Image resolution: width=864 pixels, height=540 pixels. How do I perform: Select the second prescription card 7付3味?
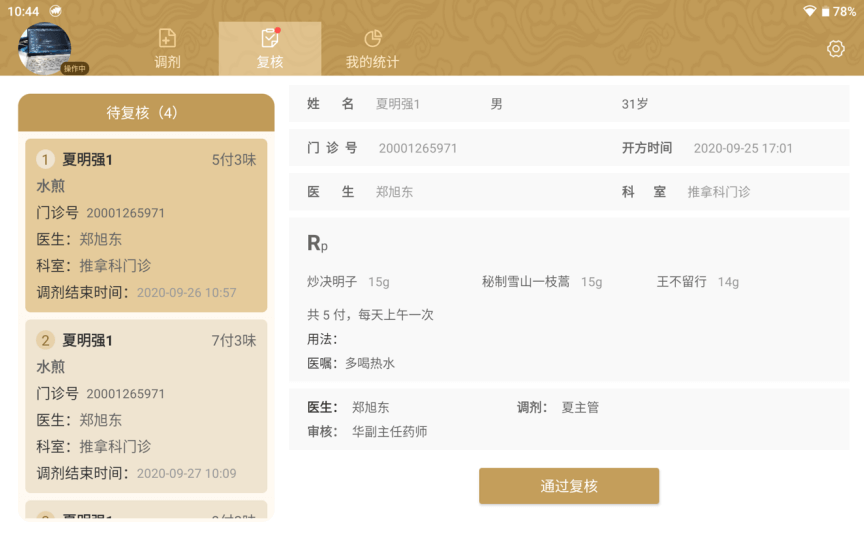[146, 406]
